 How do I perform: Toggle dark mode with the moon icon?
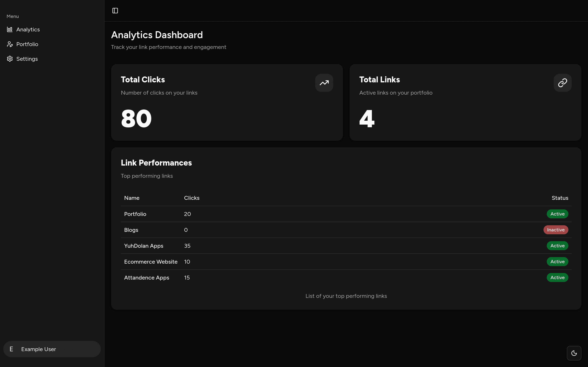pyautogui.click(x=574, y=353)
